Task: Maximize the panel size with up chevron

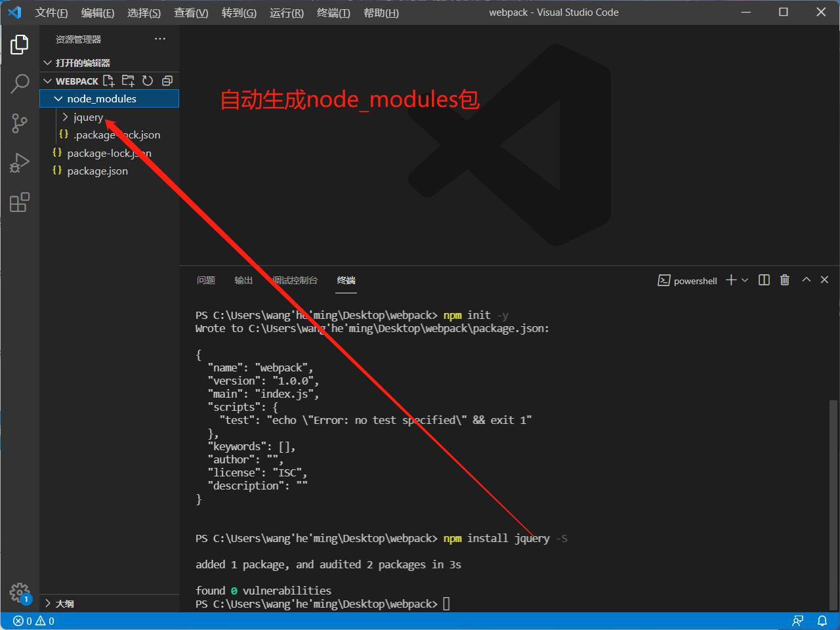Action: [807, 280]
